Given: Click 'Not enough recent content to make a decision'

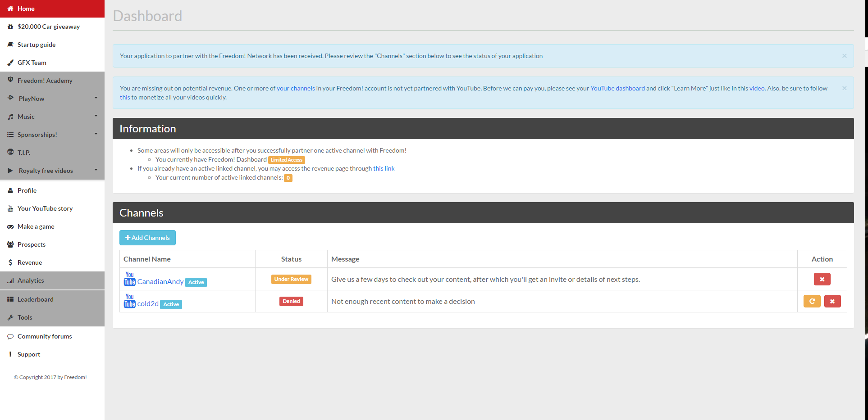Looking at the screenshot, I should click(403, 301).
